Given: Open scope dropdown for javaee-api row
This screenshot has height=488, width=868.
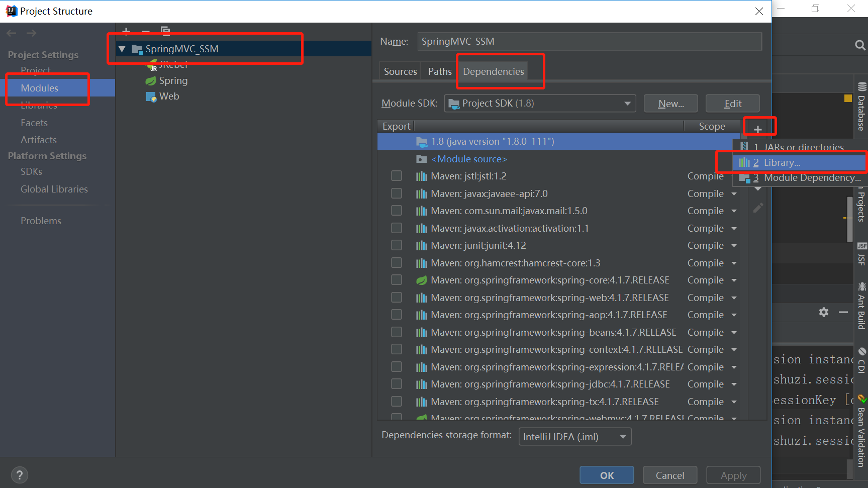Looking at the screenshot, I should (x=734, y=194).
